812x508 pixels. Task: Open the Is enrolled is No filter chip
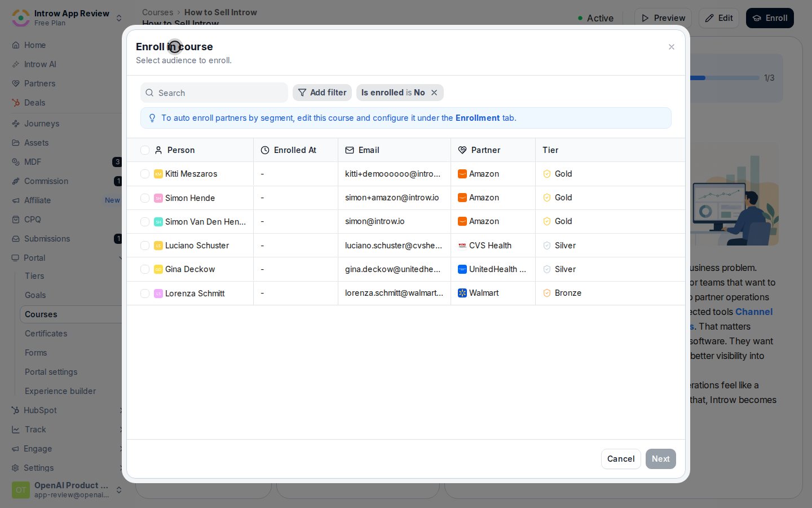click(x=393, y=93)
